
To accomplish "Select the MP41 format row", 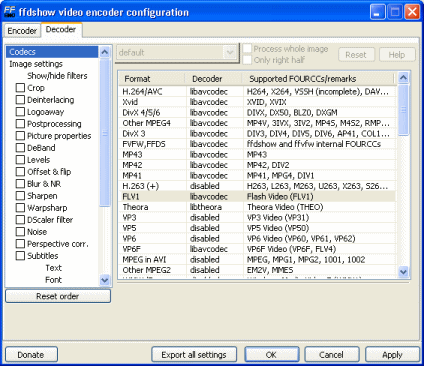I will 257,176.
